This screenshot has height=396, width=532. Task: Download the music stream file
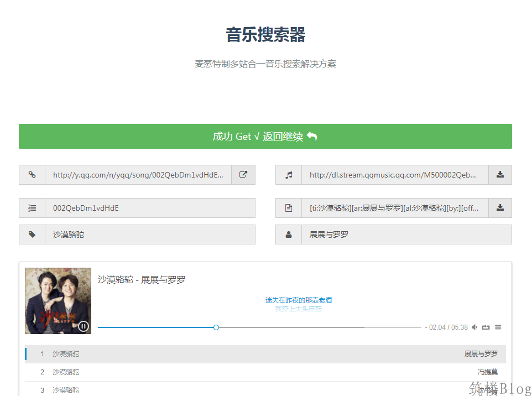[500, 175]
